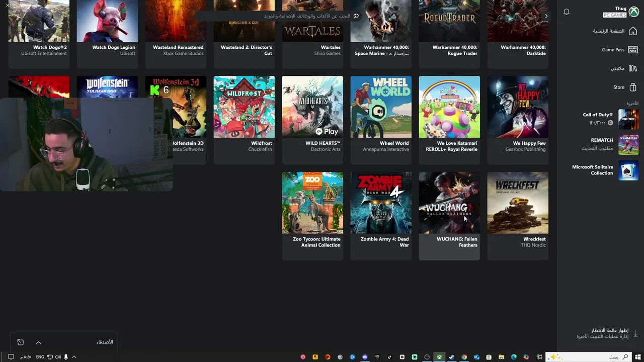Image resolution: width=644 pixels, height=362 pixels.
Task: Show hidden system tray icons
Action: [x=74, y=357]
